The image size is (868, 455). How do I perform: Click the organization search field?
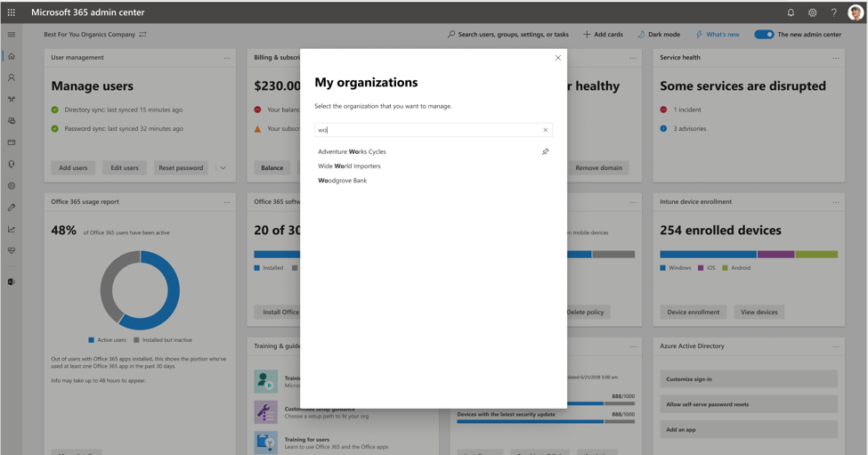click(434, 130)
